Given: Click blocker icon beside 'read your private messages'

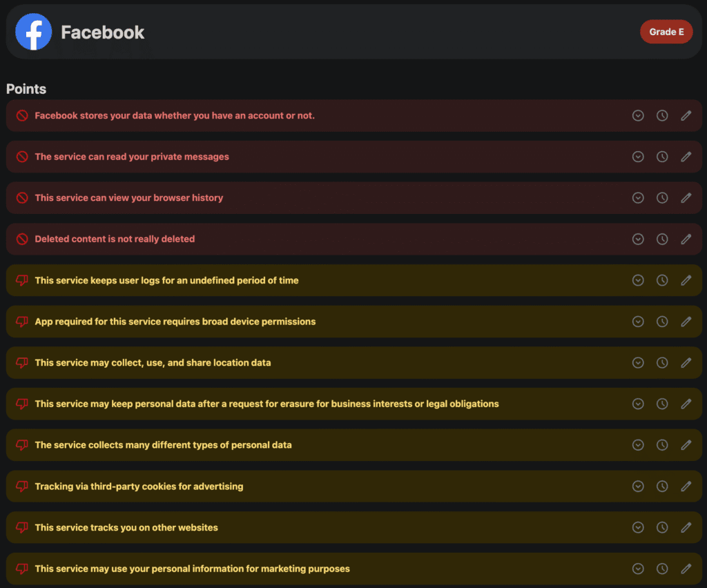Looking at the screenshot, I should pyautogui.click(x=22, y=157).
